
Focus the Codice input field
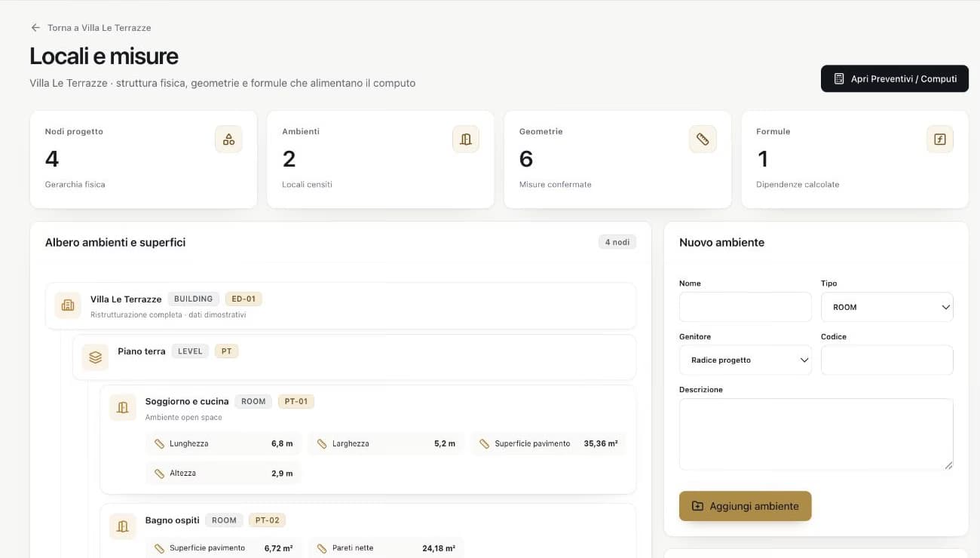[887, 360]
